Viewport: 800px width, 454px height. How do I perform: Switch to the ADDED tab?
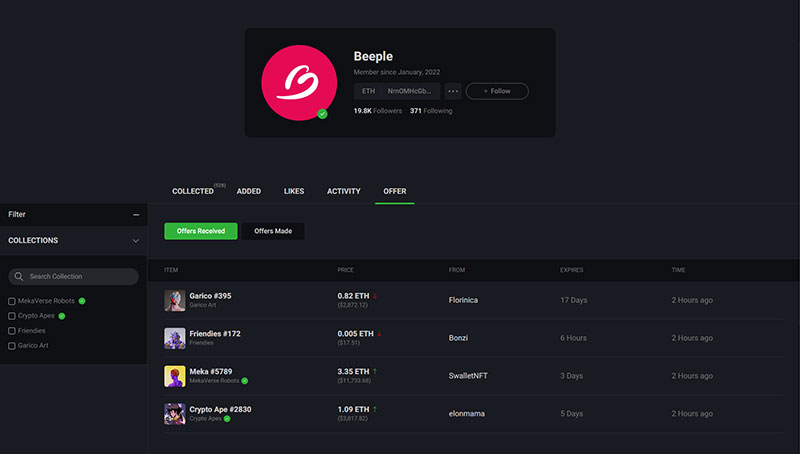point(248,191)
